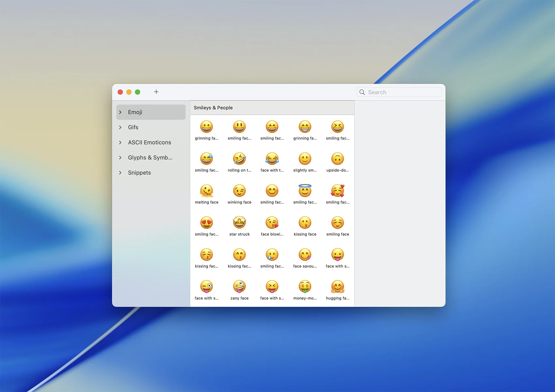Select the Snippets sidebar item
Viewport: 555px width, 392px height.
click(x=139, y=173)
